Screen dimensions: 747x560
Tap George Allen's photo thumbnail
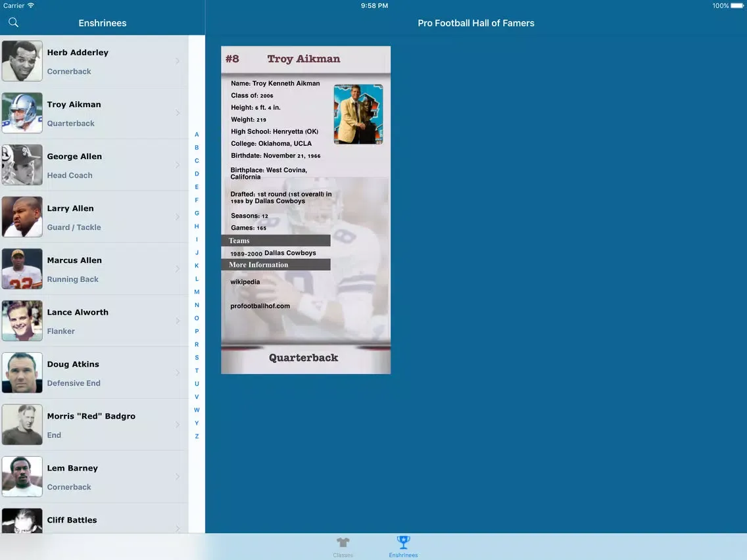point(22,165)
